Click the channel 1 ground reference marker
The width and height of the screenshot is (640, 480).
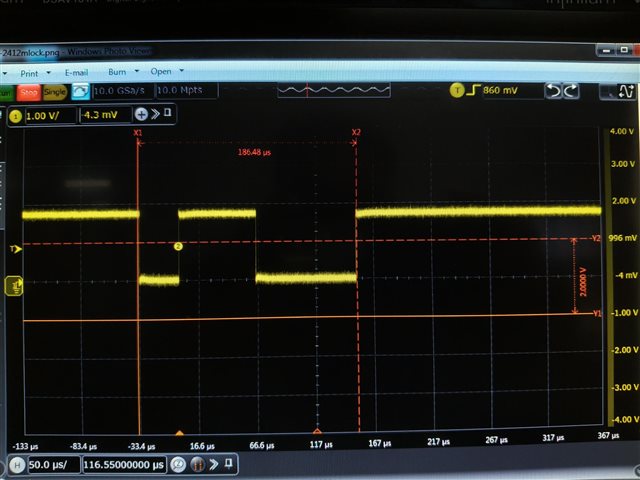[x=14, y=286]
